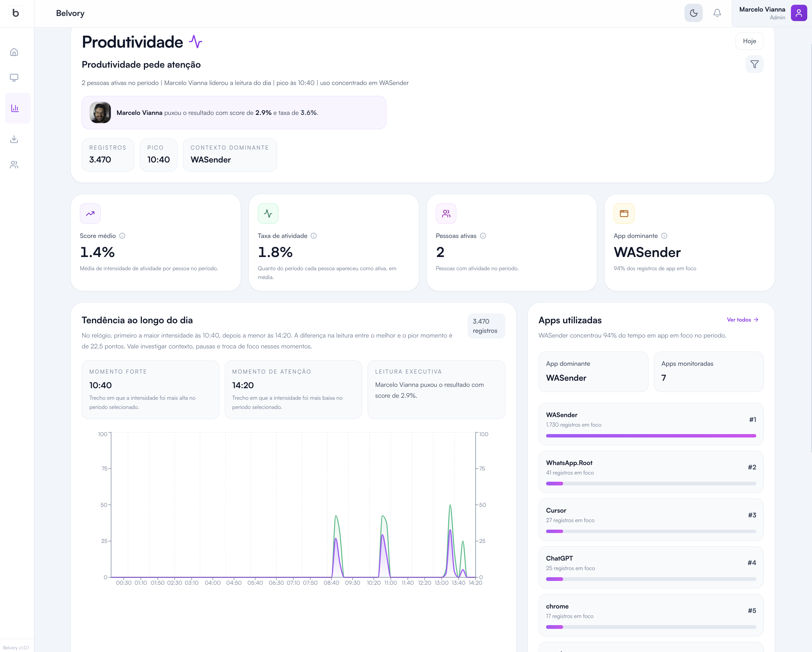Click the 3.470 registros badge
The width and height of the screenshot is (812, 652).
tap(486, 326)
